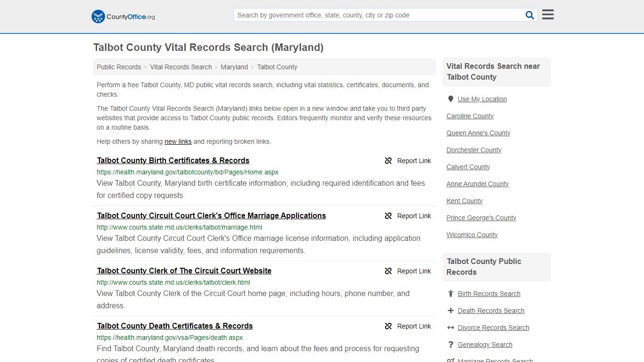Open Kent County
Viewport: 644px width, 362px height.
464,201
